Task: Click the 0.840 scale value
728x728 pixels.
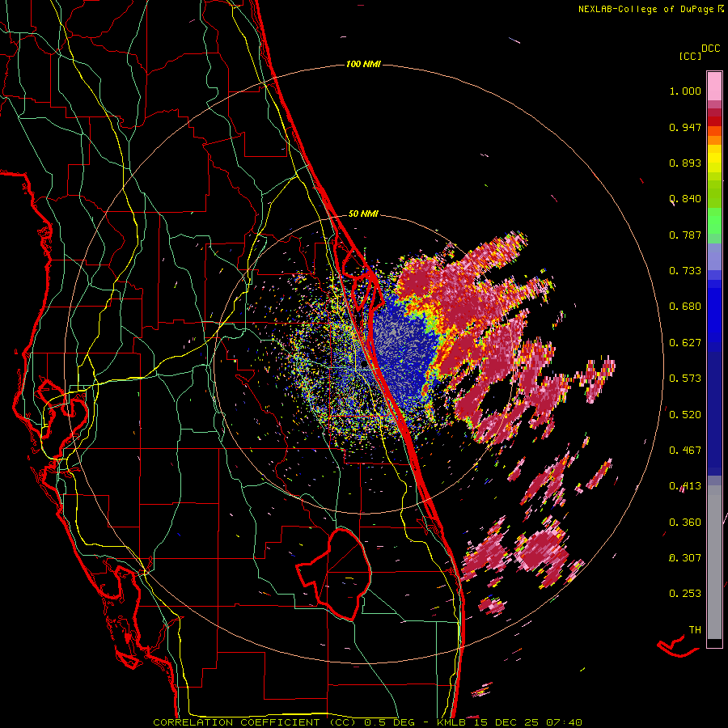Action: (685, 199)
